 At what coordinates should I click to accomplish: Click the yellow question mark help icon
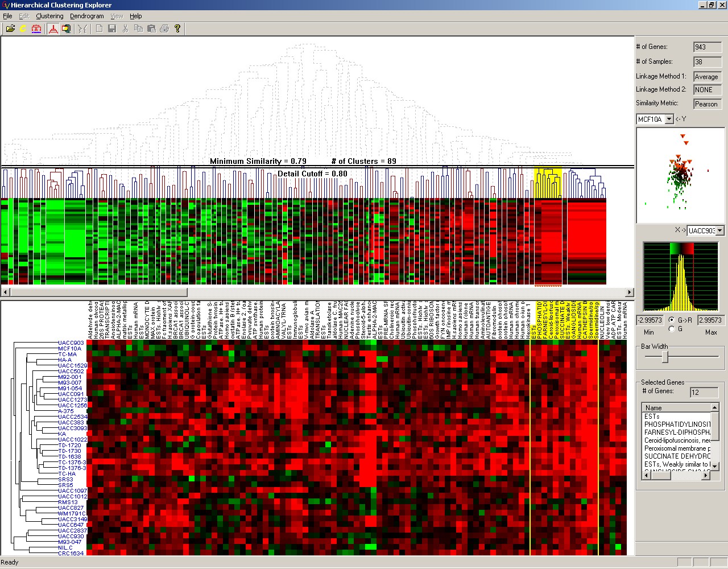[x=177, y=28]
